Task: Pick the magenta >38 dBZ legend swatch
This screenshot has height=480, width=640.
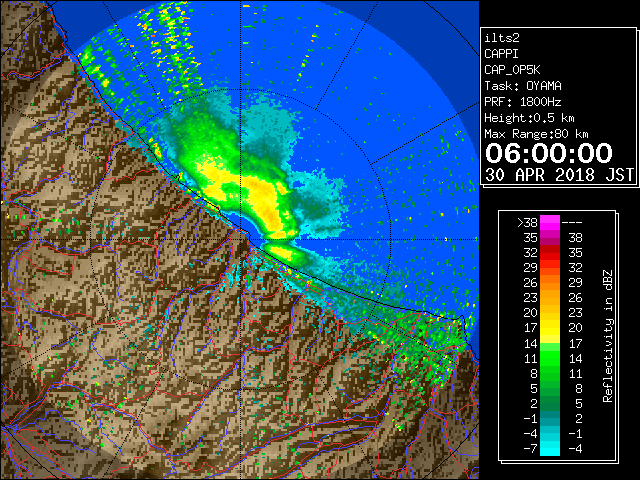Action: coord(550,222)
